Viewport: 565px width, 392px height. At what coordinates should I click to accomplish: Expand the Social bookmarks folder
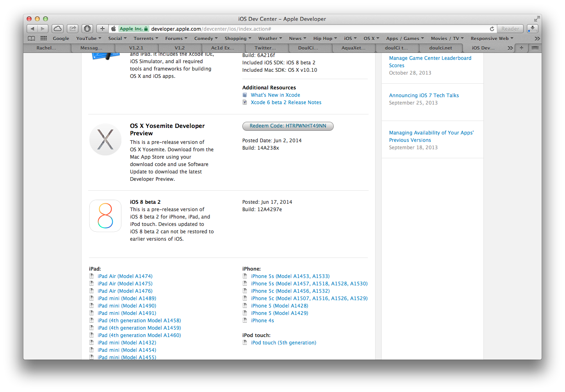pyautogui.click(x=117, y=39)
